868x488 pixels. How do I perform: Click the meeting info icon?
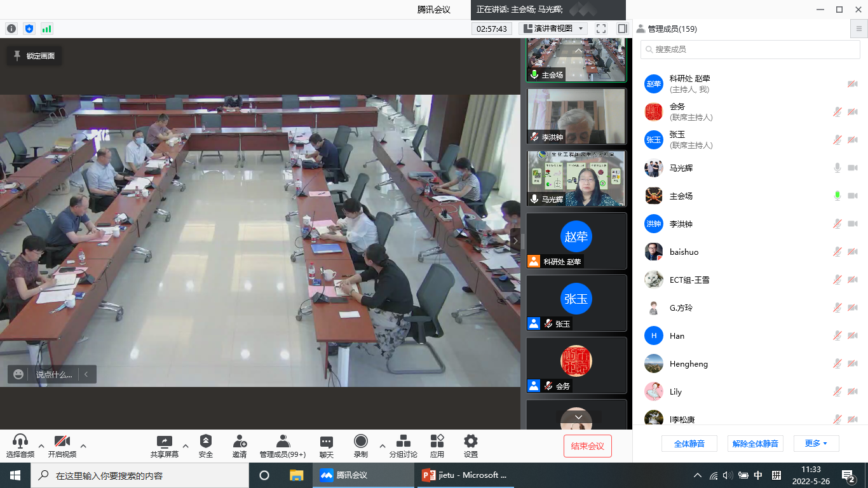[11, 29]
